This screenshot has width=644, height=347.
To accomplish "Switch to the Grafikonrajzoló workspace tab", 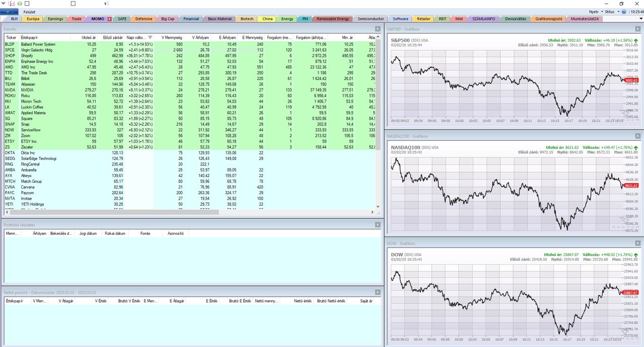I will coord(548,19).
